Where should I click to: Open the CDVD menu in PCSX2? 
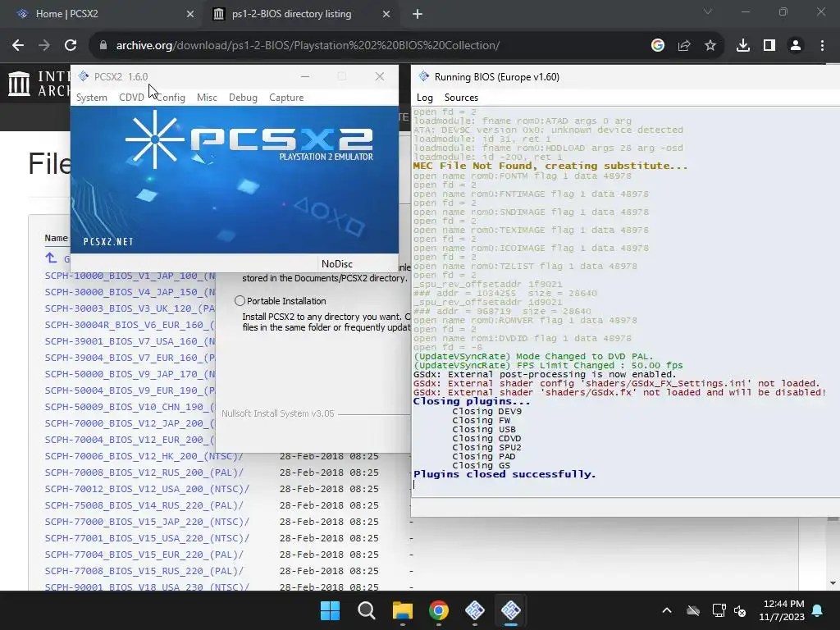(x=131, y=98)
